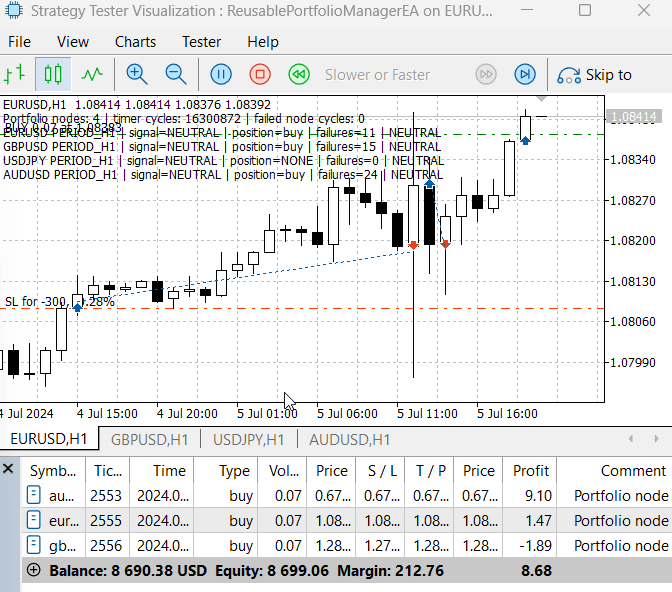Minimize the Strategy Tester window
The image size is (672, 592).
coord(527,10)
